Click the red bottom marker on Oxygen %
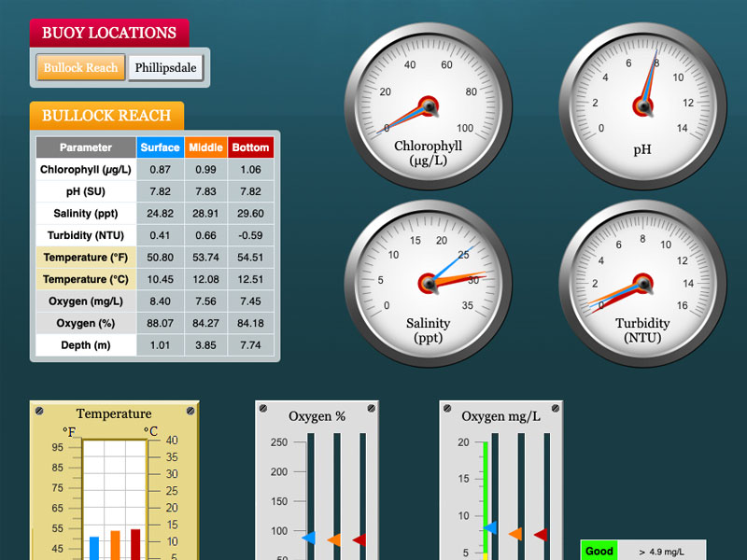The height and width of the screenshot is (560, 747). [359, 539]
